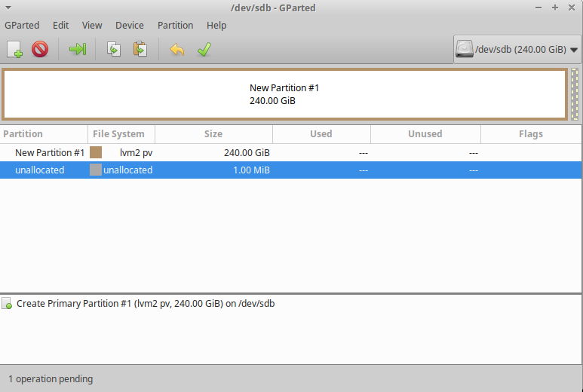Click the Paste partition clipboard icon
583x392 pixels.
[x=140, y=49]
